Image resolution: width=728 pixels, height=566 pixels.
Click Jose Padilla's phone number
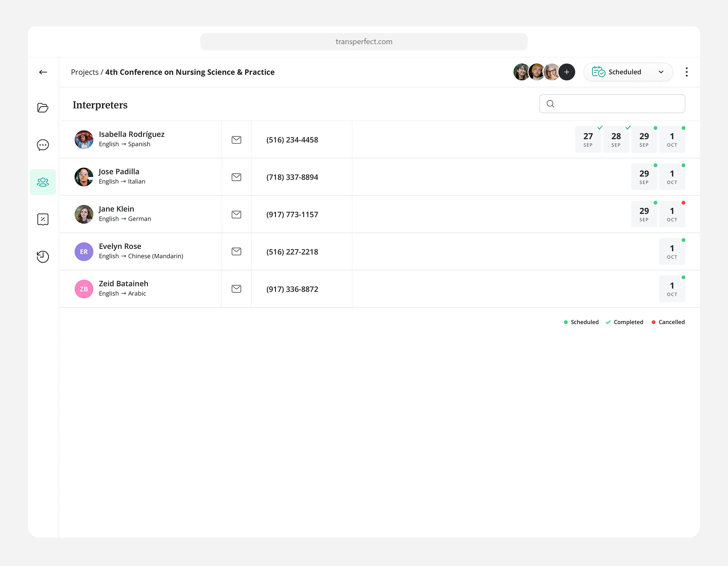click(292, 177)
